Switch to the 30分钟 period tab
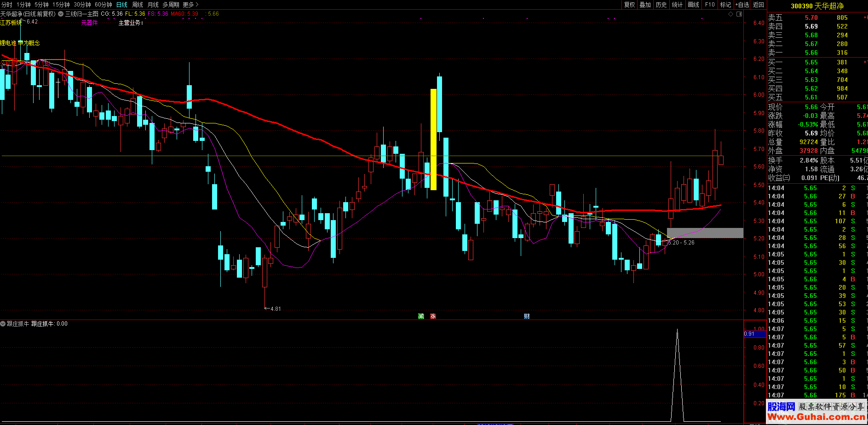 (82, 5)
